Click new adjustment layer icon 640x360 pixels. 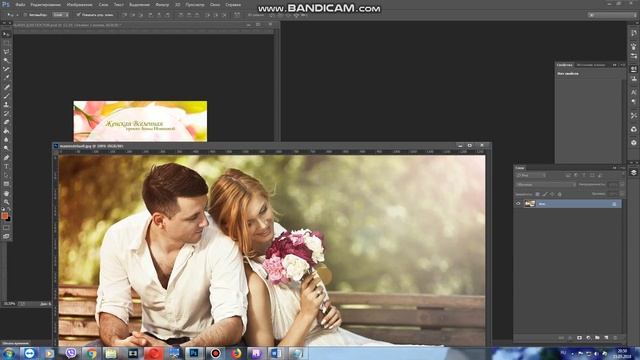pos(588,338)
